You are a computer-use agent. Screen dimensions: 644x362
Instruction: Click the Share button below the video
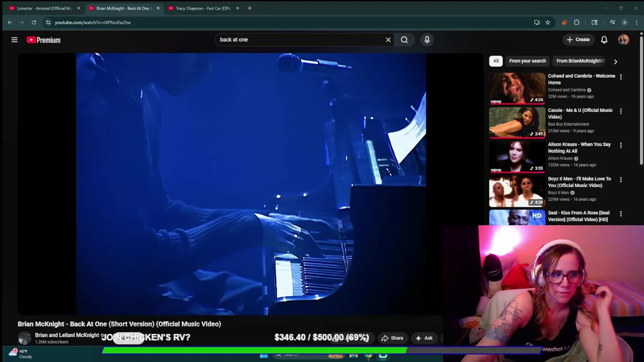click(x=392, y=338)
